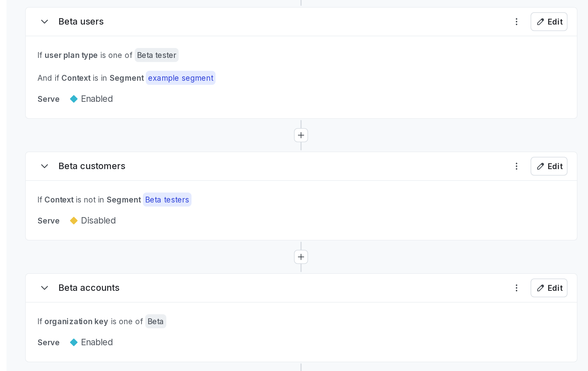
Task: Edit the Beta accounts rule
Action: pos(549,288)
